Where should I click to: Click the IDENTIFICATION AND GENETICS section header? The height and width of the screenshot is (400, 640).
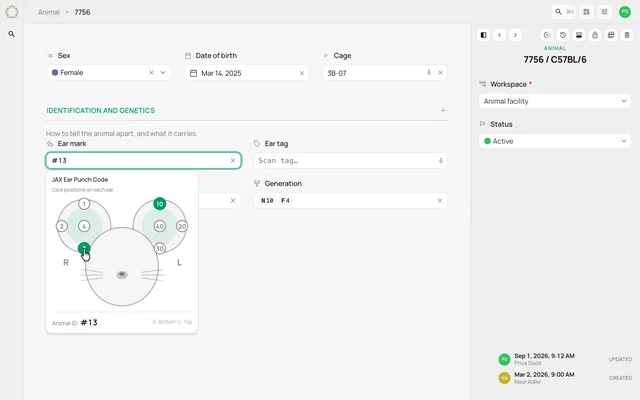point(101,111)
